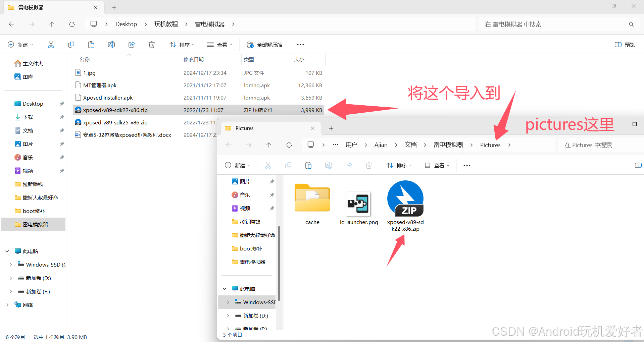This screenshot has height=342, width=644.
Task: Close the Pictures tab
Action: pos(312,128)
